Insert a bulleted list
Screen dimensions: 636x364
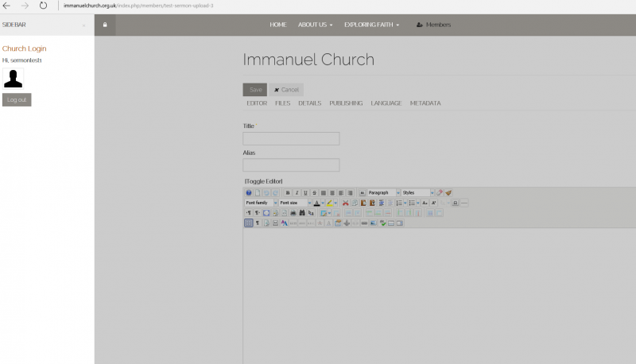coord(412,203)
